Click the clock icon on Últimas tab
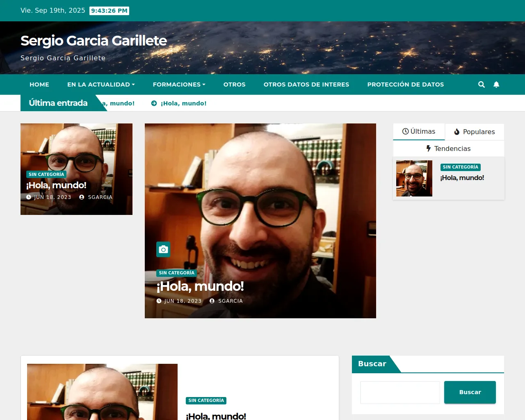 tap(405, 131)
